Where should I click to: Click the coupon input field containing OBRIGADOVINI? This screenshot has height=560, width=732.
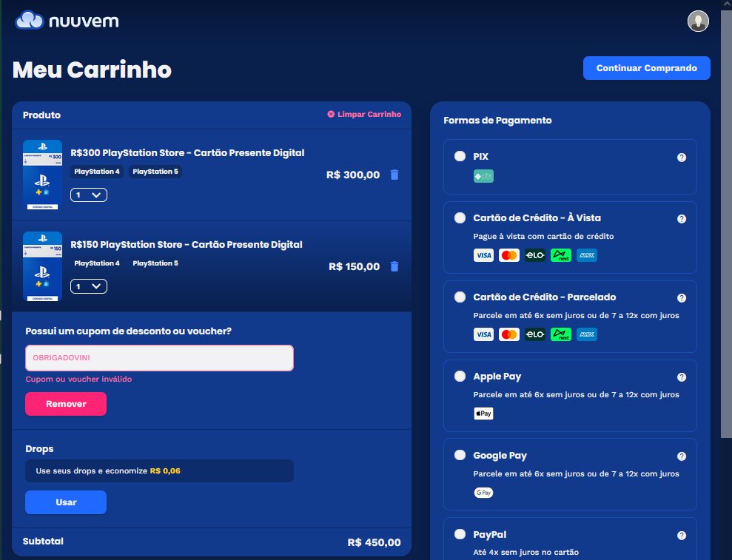[x=159, y=358]
